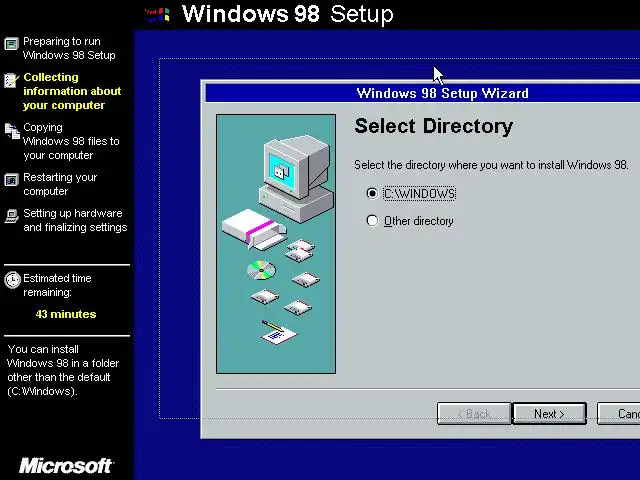
Task: Click the CD-ROM disc in wizard illustration
Action: pos(261,270)
